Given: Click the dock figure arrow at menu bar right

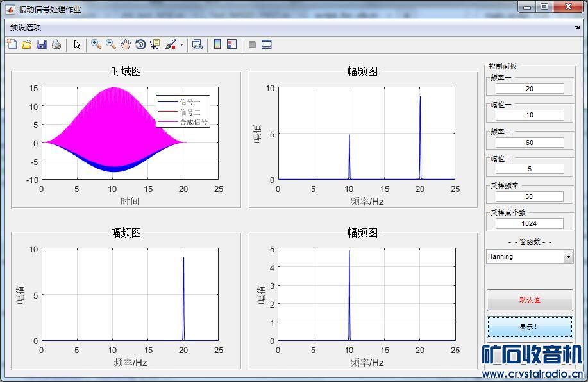Looking at the screenshot, I should tap(578, 27).
